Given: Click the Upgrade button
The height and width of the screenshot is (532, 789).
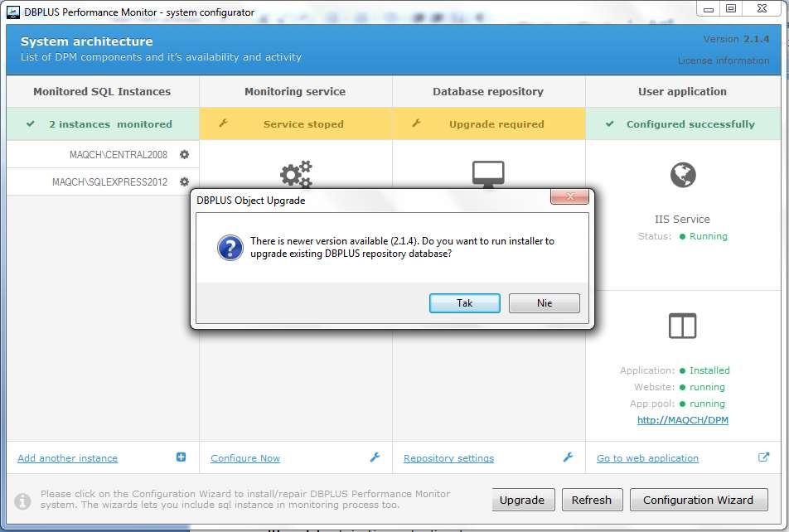Looking at the screenshot, I should (x=523, y=500).
